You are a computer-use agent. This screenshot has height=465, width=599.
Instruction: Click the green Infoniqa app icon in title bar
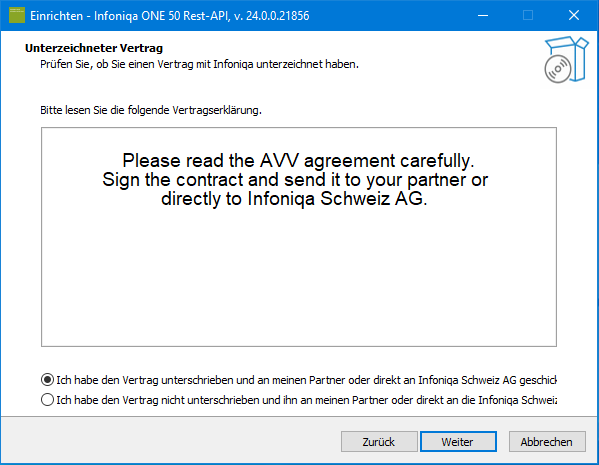point(16,15)
